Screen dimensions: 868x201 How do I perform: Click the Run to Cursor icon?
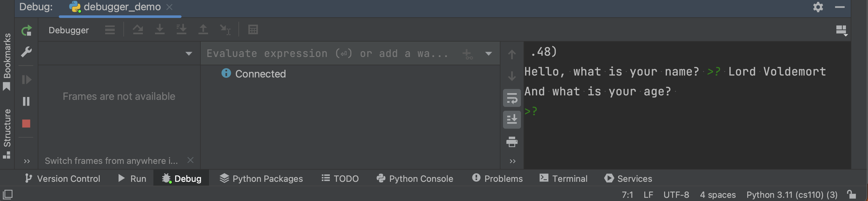[x=224, y=29]
